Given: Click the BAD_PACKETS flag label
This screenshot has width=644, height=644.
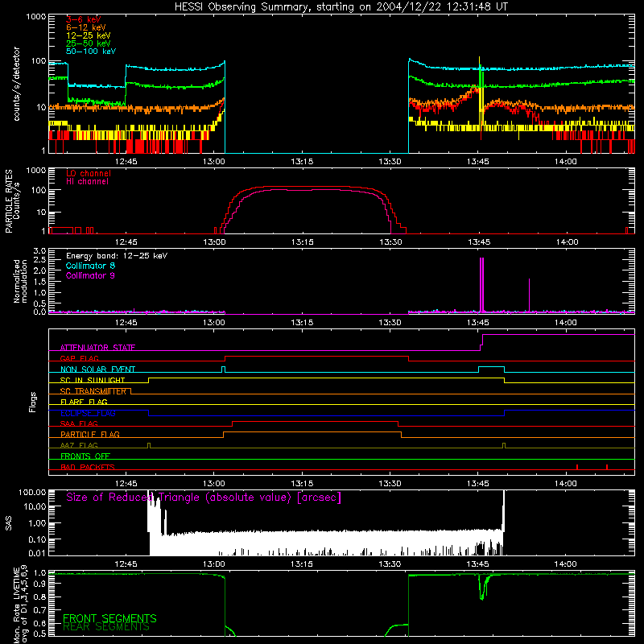Looking at the screenshot, I should 88,467.
